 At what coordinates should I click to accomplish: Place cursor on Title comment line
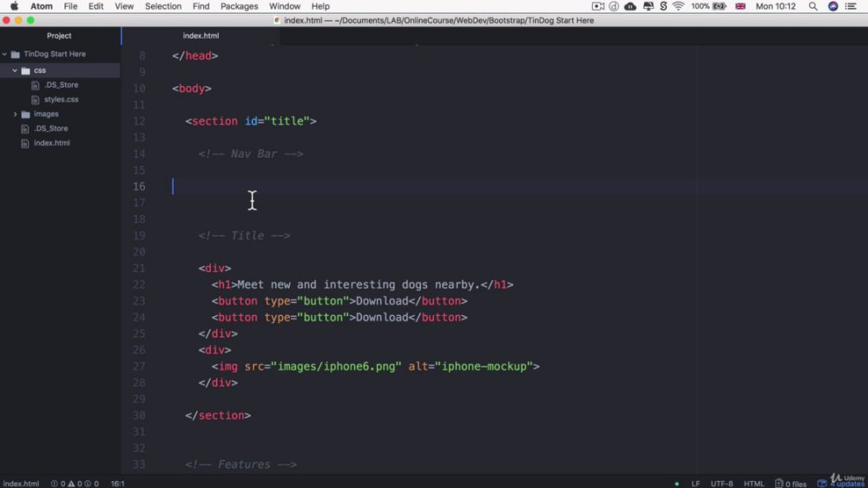point(244,235)
